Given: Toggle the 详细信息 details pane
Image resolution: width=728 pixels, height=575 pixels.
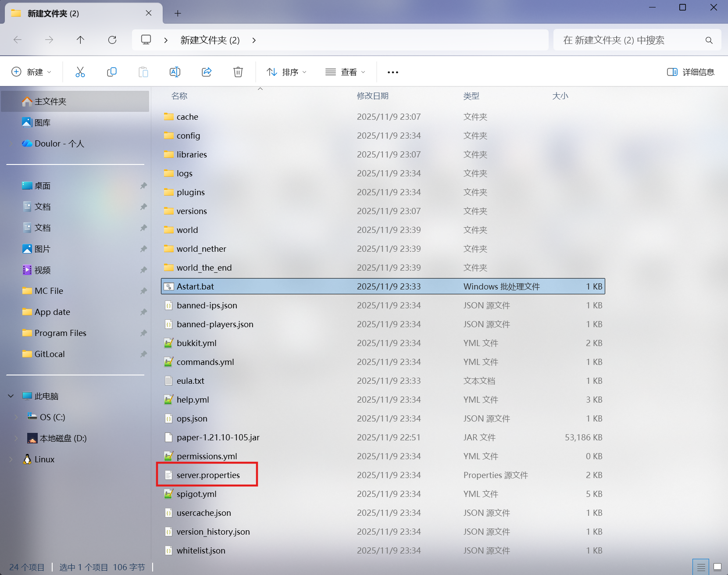Looking at the screenshot, I should point(690,72).
